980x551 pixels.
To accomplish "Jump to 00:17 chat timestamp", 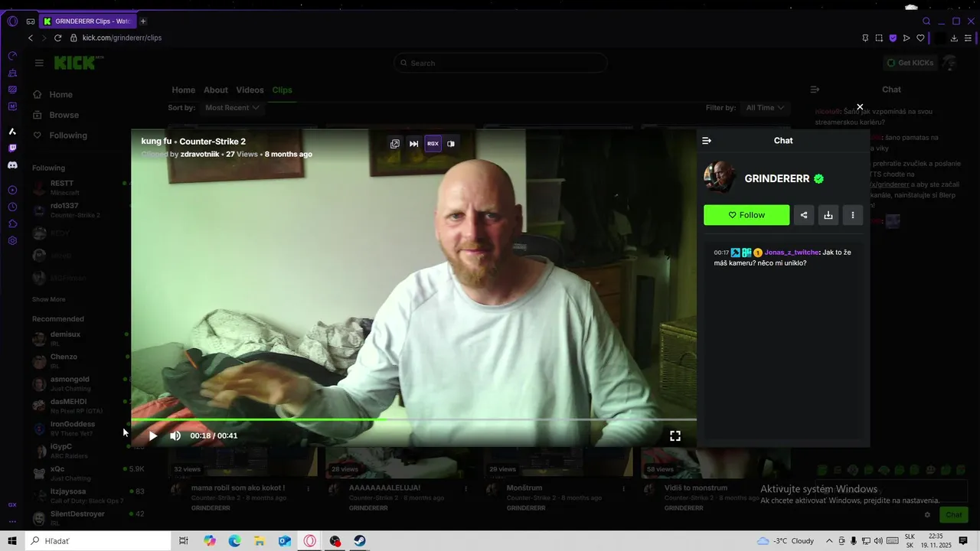I will point(721,253).
